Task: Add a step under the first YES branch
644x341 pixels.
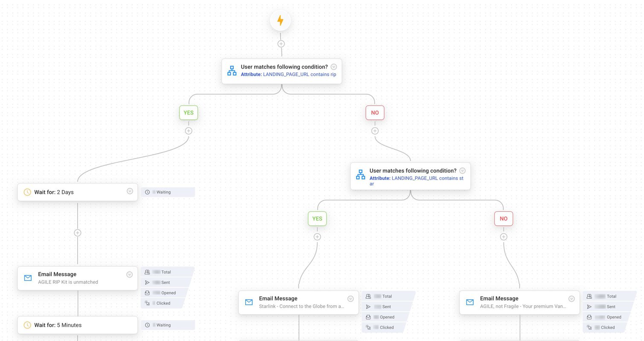Action: 189,131
